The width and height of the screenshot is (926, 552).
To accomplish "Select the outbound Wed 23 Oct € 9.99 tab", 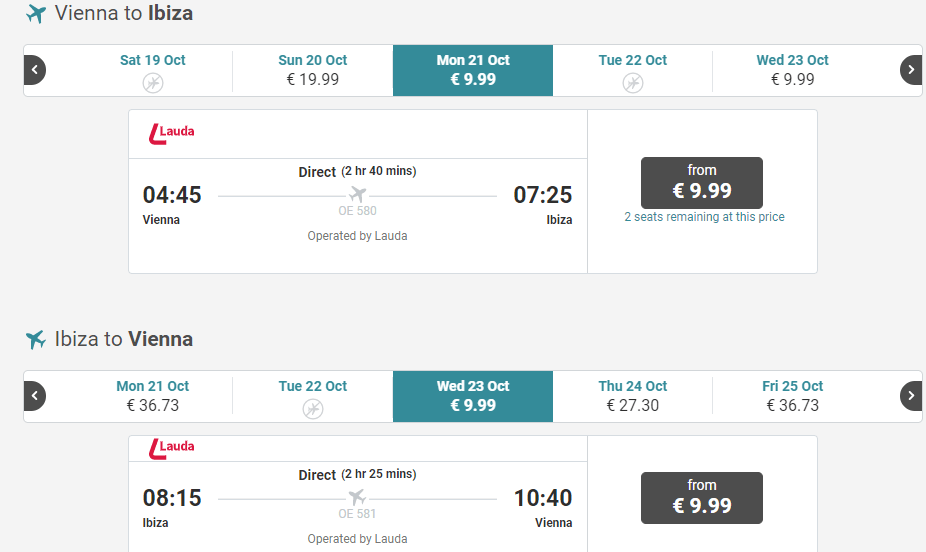I will coord(793,70).
